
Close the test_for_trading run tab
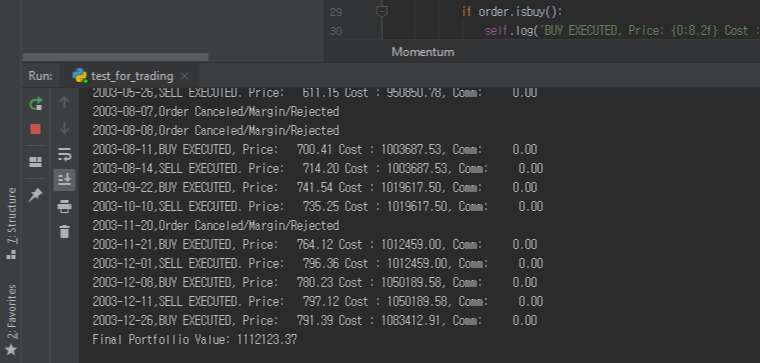point(184,76)
